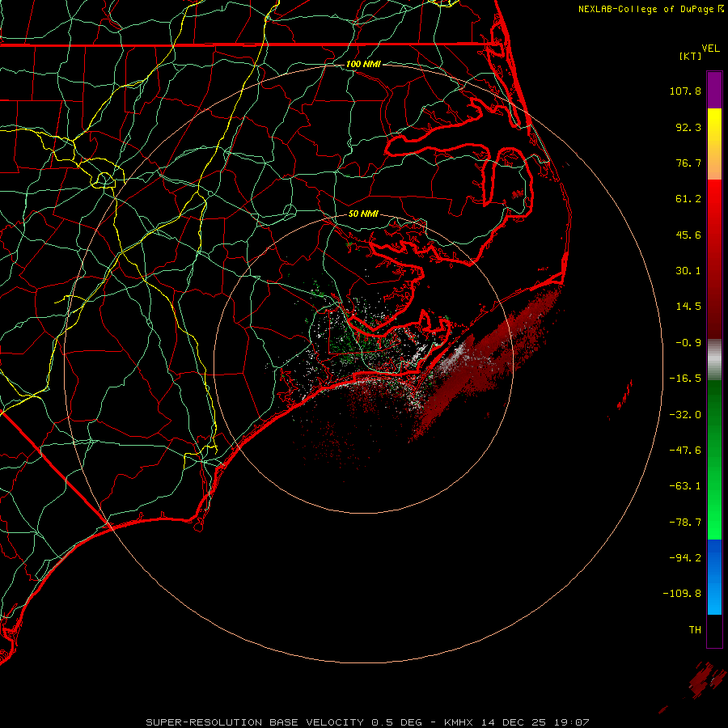Image resolution: width=728 pixels, height=728 pixels.
Task: Click the -78.7 velocity scale value
Action: coord(685,523)
